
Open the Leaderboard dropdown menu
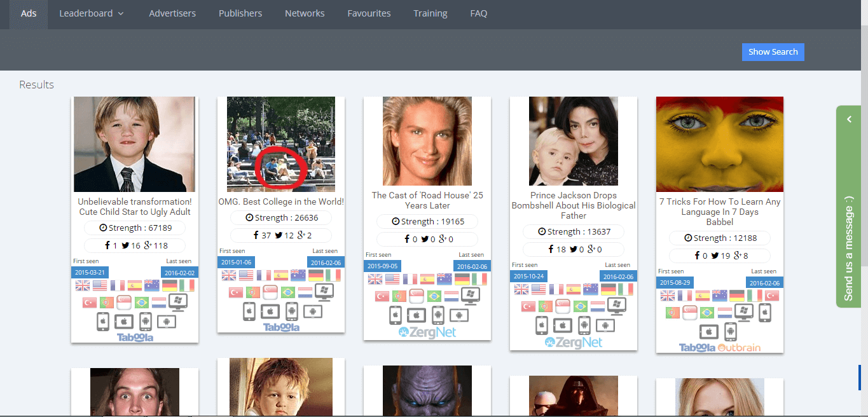tap(92, 13)
